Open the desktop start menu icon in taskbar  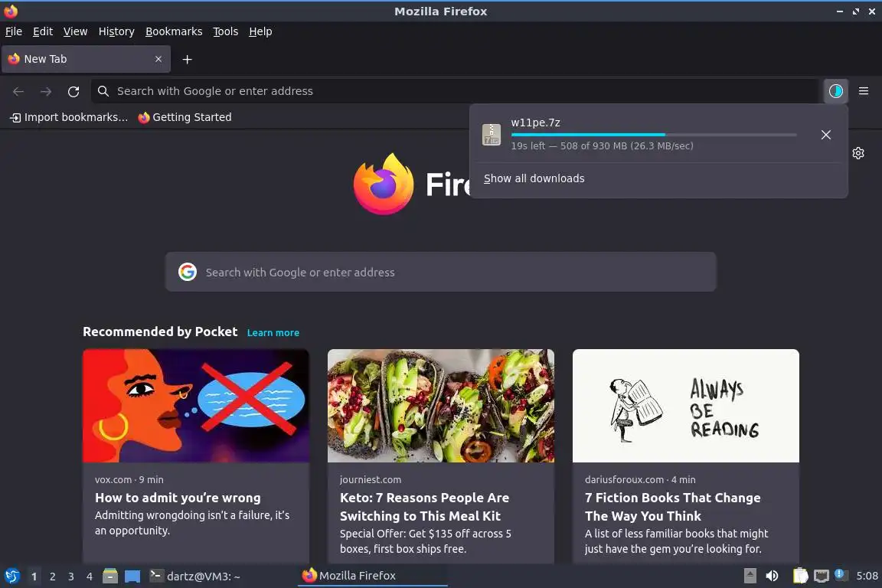[x=11, y=577]
